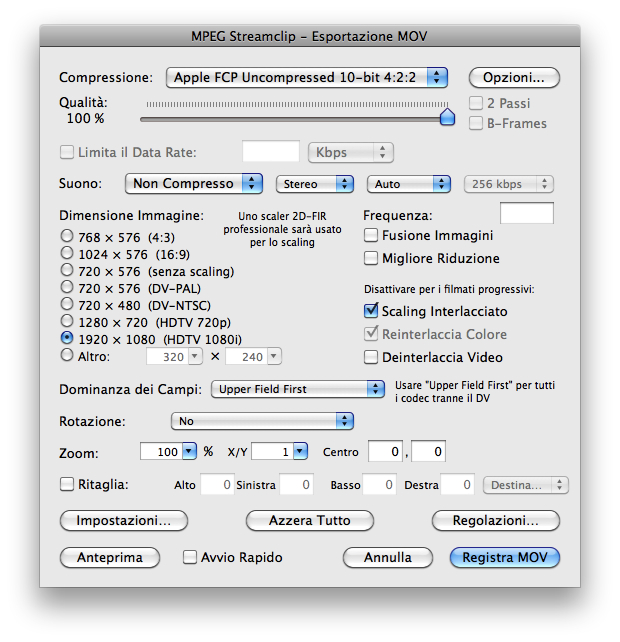Viewport: 620px width, 642px height.
Task: Open the Destina... crop dropdown
Action: [526, 485]
